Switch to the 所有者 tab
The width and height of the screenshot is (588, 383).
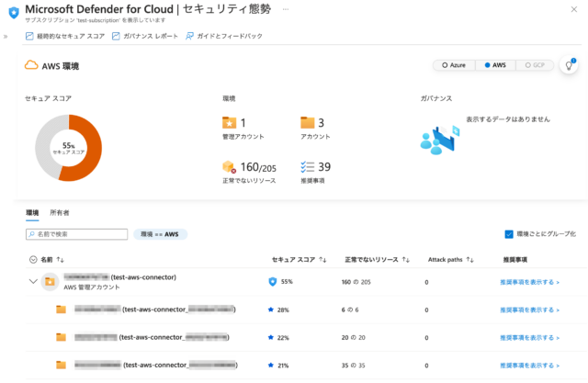click(x=60, y=213)
